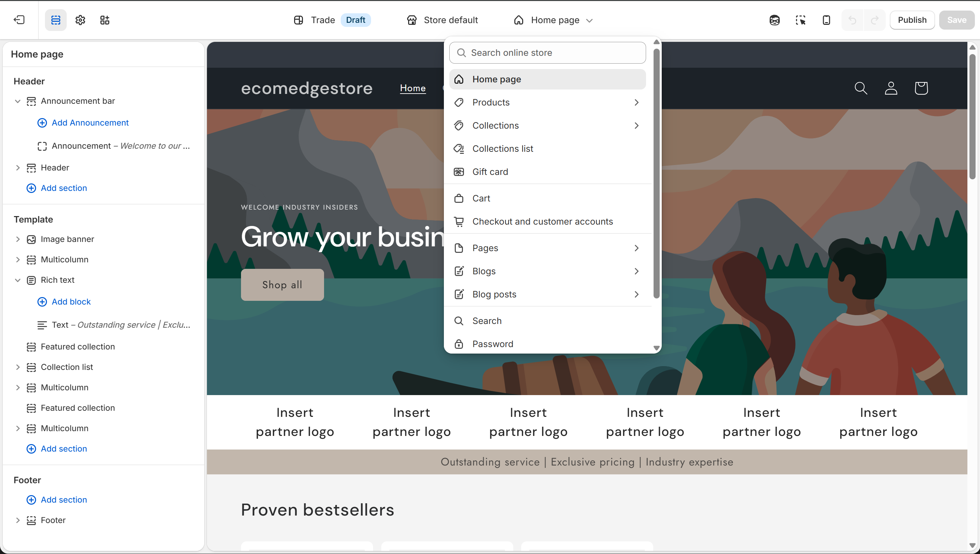The width and height of the screenshot is (980, 554).
Task: Click the Publish button
Action: click(912, 20)
